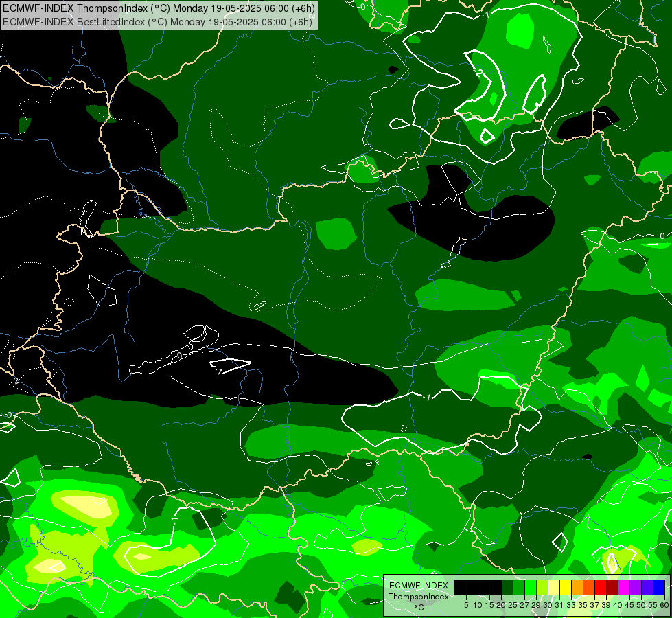The image size is (672, 618).
Task: Click the ThompsonIndex title line at top
Action: coord(159,8)
